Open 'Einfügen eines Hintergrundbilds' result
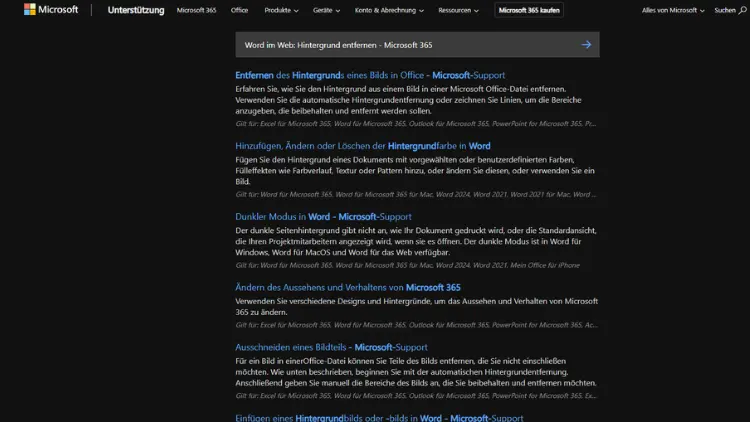 point(379,418)
